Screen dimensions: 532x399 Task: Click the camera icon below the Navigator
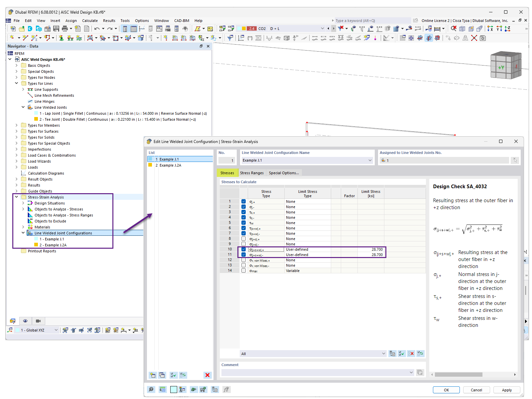39,321
